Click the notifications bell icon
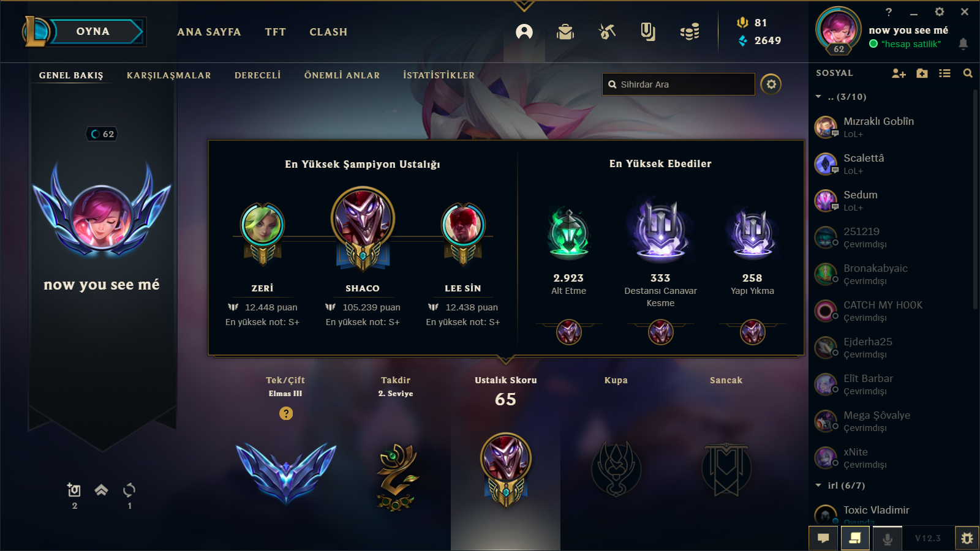 [x=963, y=43]
